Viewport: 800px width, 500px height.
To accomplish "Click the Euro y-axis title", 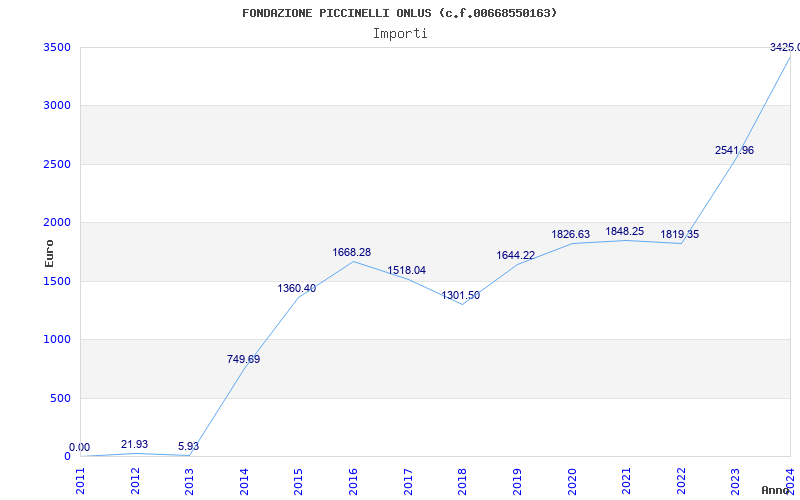I will (49, 252).
